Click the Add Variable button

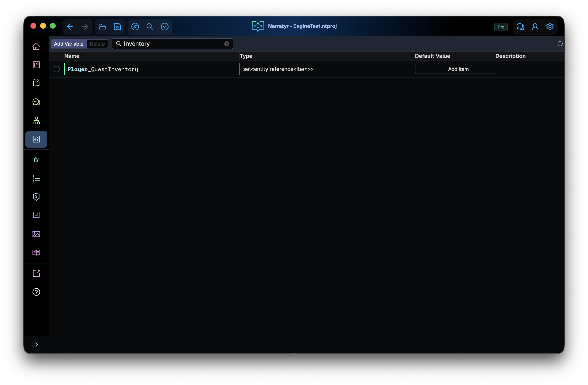tap(69, 44)
